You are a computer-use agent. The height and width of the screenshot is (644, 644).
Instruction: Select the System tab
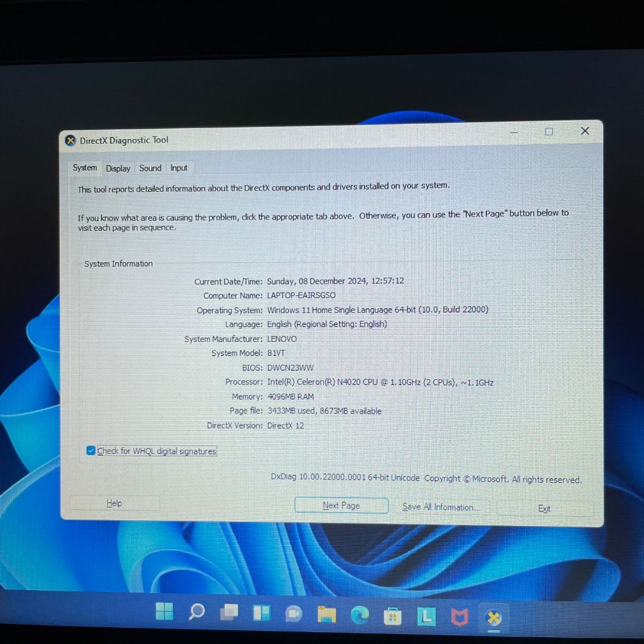click(85, 167)
